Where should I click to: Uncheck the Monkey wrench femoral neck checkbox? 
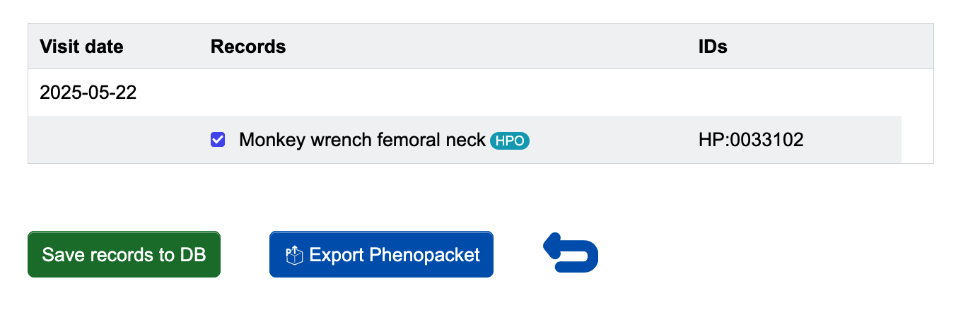pyautogui.click(x=218, y=140)
